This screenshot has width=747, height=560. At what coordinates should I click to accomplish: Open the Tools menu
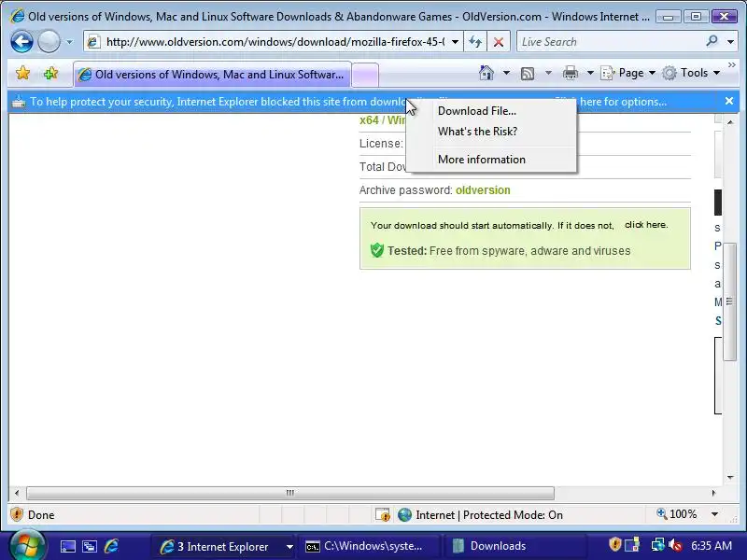coord(691,73)
